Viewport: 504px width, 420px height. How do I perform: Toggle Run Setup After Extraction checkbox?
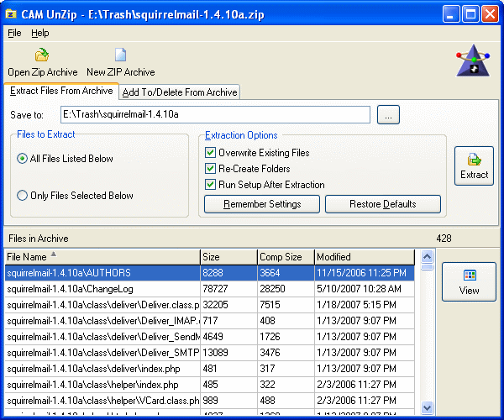tap(210, 185)
